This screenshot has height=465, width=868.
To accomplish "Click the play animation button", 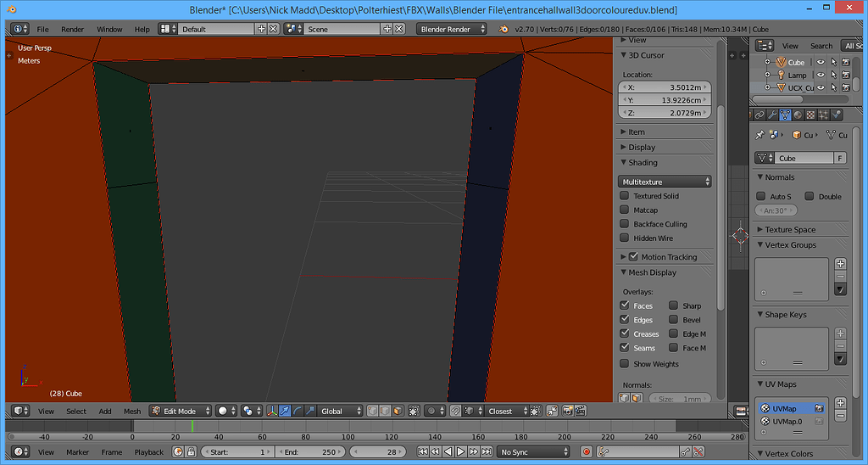I will 460,451.
